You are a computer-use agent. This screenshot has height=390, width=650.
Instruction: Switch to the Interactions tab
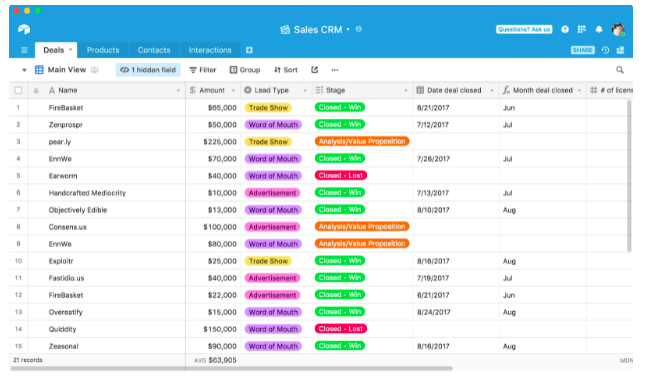[210, 50]
